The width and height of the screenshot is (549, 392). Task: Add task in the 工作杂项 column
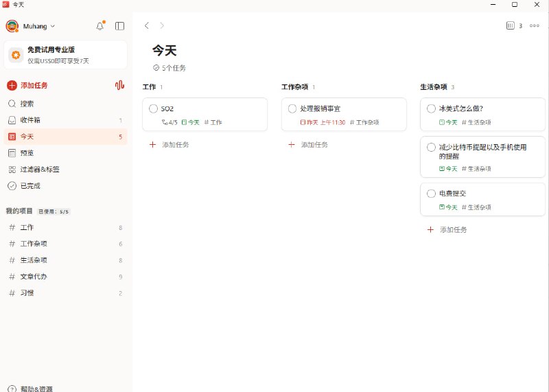308,145
